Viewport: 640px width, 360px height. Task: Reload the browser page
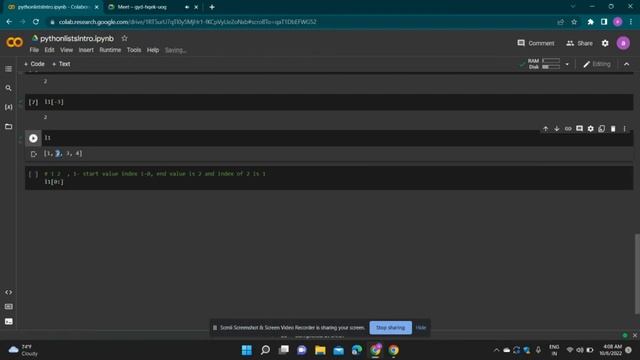coord(36,22)
